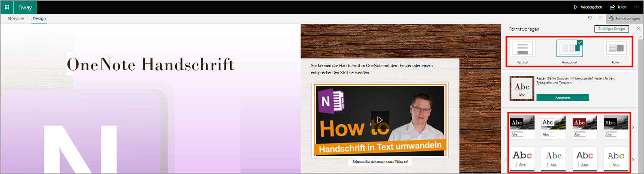Start playback with Wiedergeben

click(588, 7)
